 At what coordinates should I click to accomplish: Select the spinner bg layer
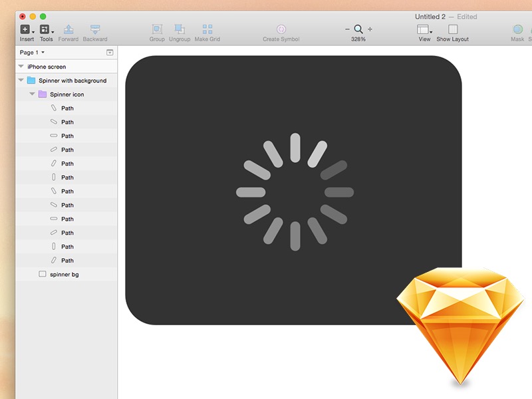[x=65, y=274]
